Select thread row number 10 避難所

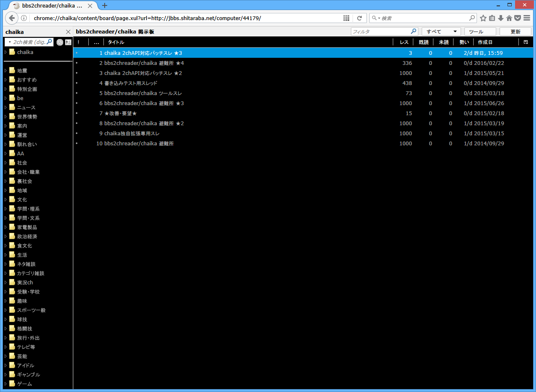[303, 143]
